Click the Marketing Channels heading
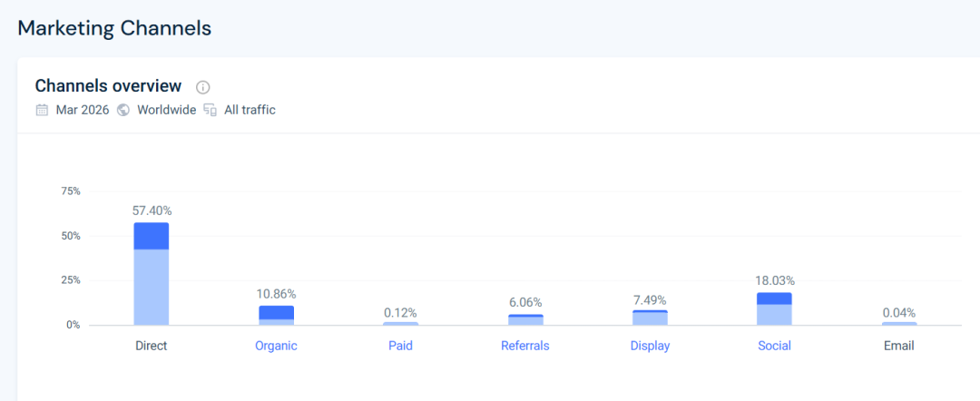The image size is (980, 401). click(114, 28)
